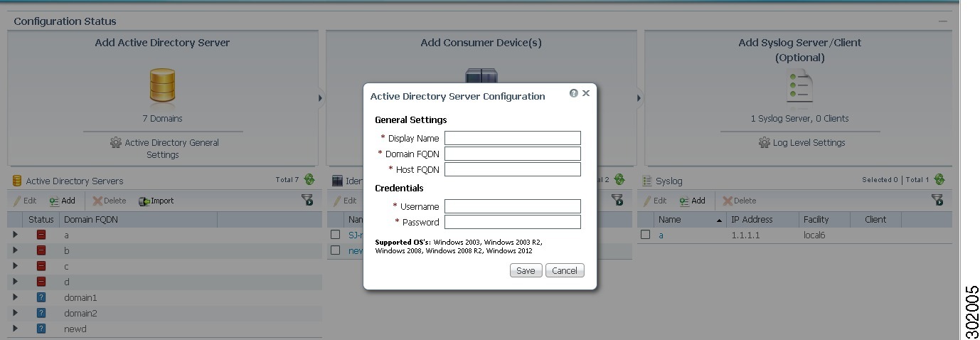The height and width of the screenshot is (340, 980).
Task: Click the Username input field
Action: click(x=513, y=206)
